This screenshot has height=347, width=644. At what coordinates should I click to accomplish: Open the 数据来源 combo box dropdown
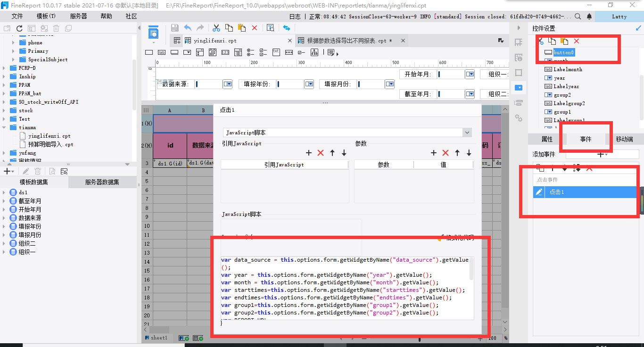tap(228, 84)
